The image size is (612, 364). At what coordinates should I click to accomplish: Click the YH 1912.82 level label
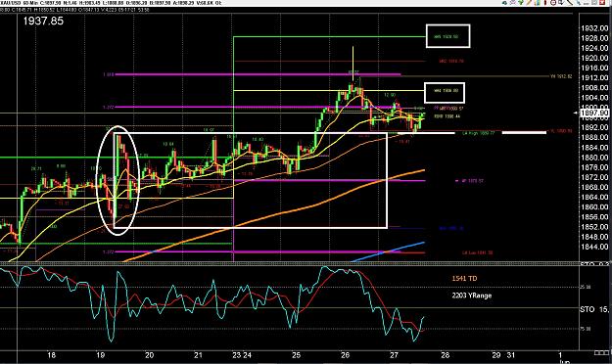[561, 76]
